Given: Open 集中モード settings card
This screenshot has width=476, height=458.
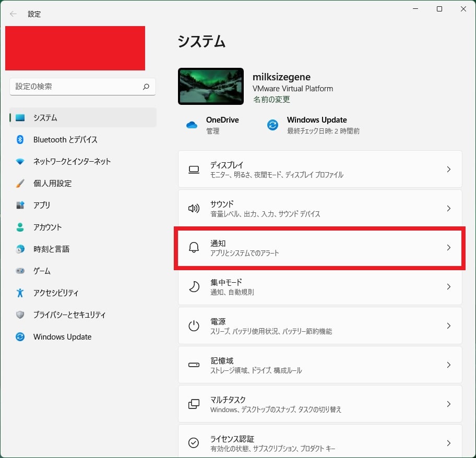Looking at the screenshot, I should tap(320, 286).
